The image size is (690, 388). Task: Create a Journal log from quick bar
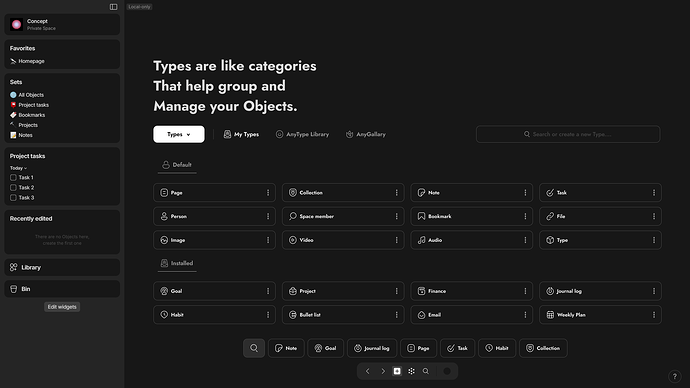point(372,348)
